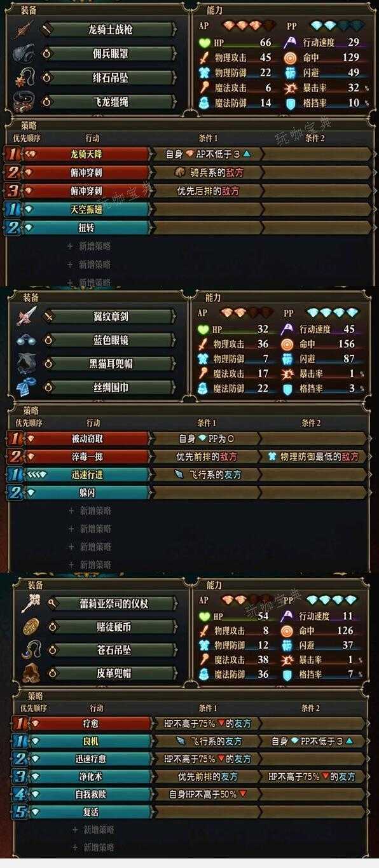Open the 丝绸围巾 equipment slot
The height and width of the screenshot is (868, 379).
pyautogui.click(x=110, y=387)
